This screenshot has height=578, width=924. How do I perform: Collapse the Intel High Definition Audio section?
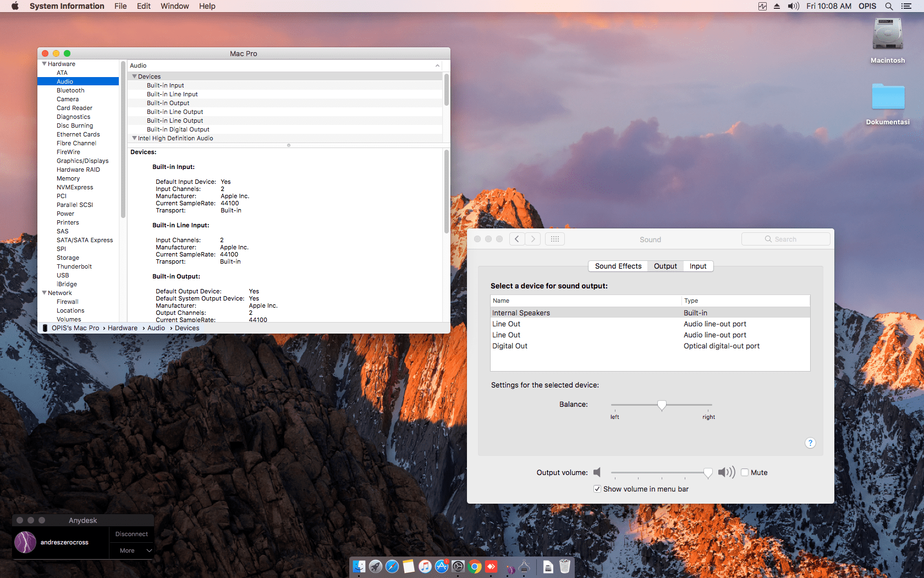click(134, 138)
